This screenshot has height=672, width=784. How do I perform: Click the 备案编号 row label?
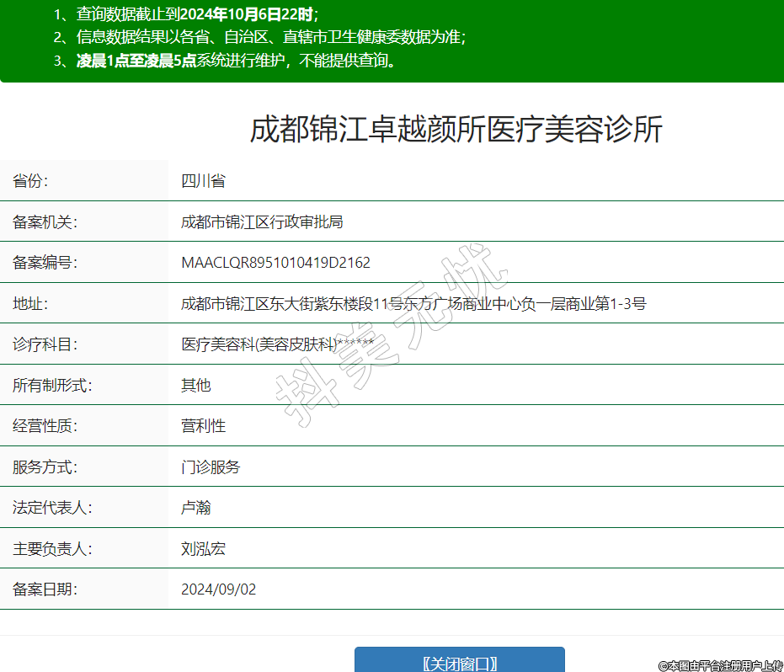click(45, 263)
